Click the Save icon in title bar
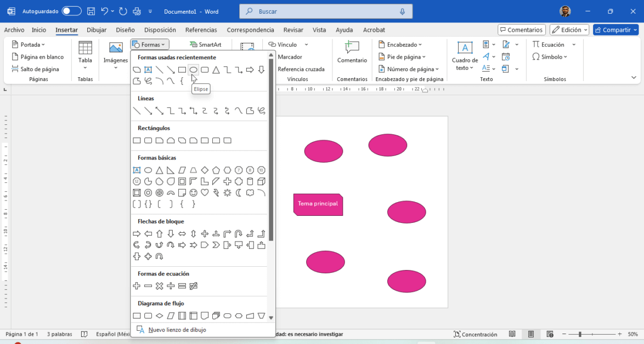644x344 pixels. [91, 11]
